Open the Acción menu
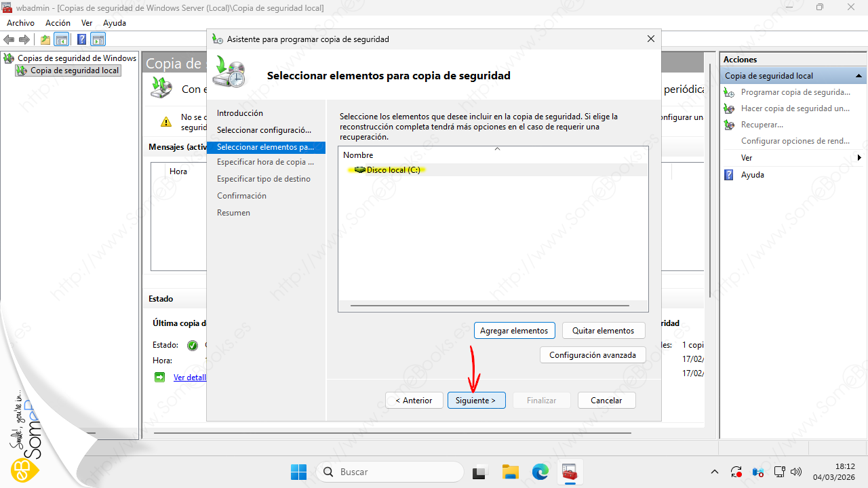 coord(58,23)
